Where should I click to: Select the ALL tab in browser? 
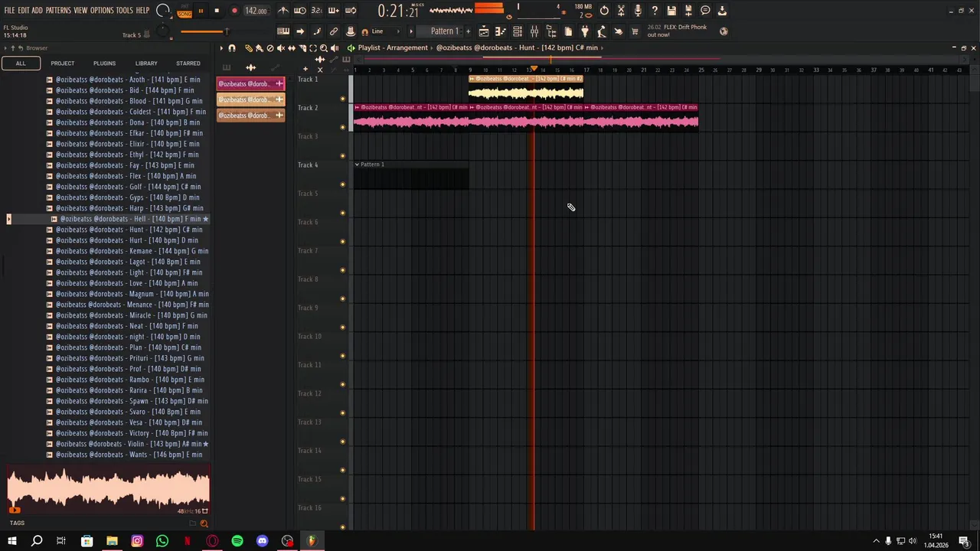coord(21,64)
